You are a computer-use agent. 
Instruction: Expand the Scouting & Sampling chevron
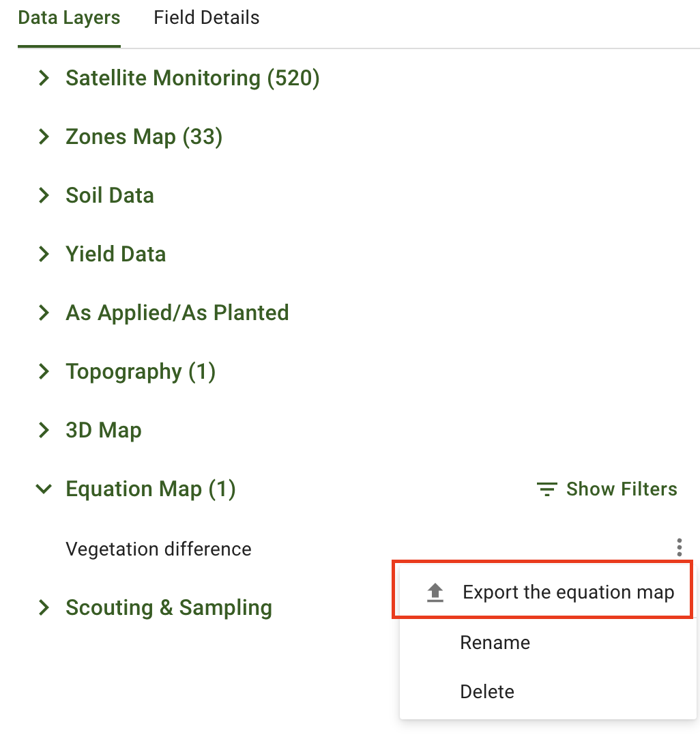[44, 608]
